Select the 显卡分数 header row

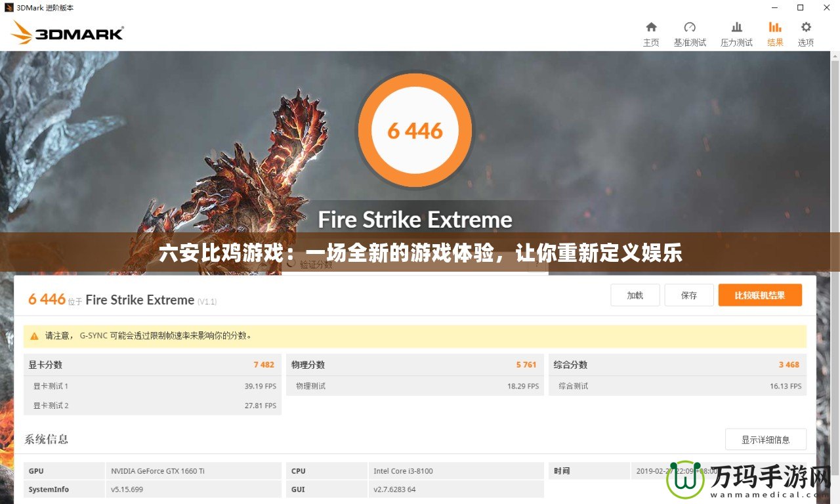click(152, 365)
